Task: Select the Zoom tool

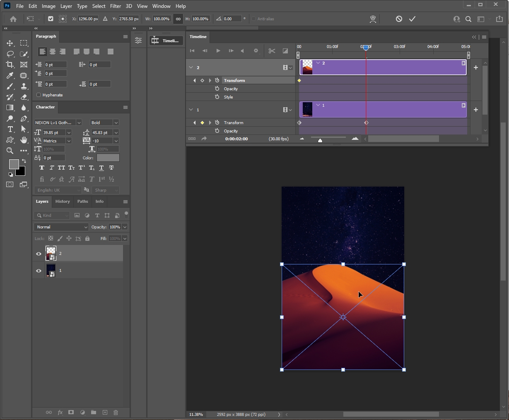Action: pyautogui.click(x=10, y=151)
